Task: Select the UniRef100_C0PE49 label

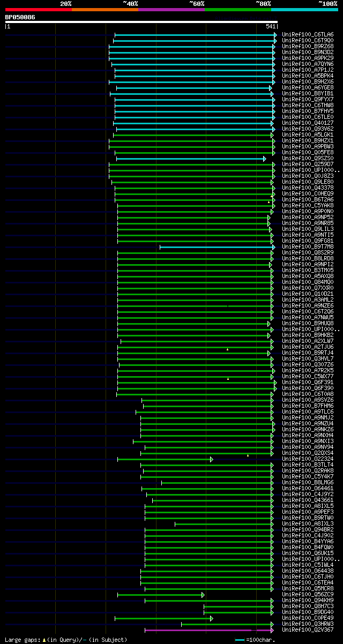Action: point(308,618)
